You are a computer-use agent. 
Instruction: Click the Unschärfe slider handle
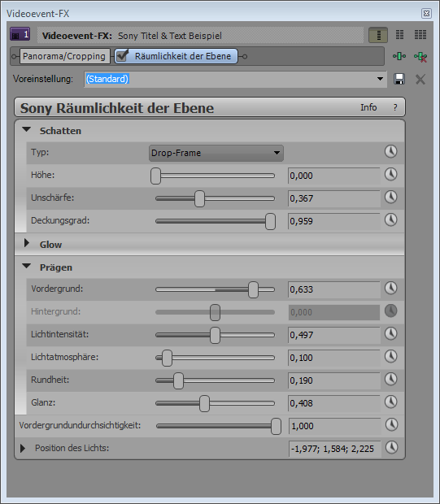pos(199,198)
